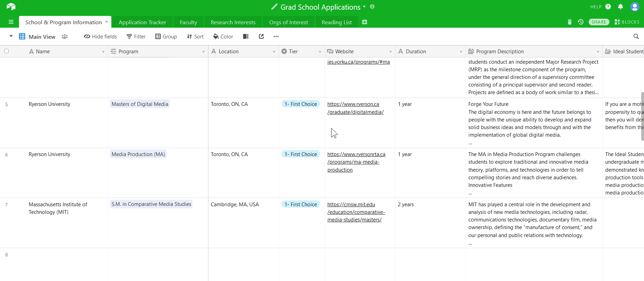Click the share view export icon
The image size is (644, 281).
point(261,36)
